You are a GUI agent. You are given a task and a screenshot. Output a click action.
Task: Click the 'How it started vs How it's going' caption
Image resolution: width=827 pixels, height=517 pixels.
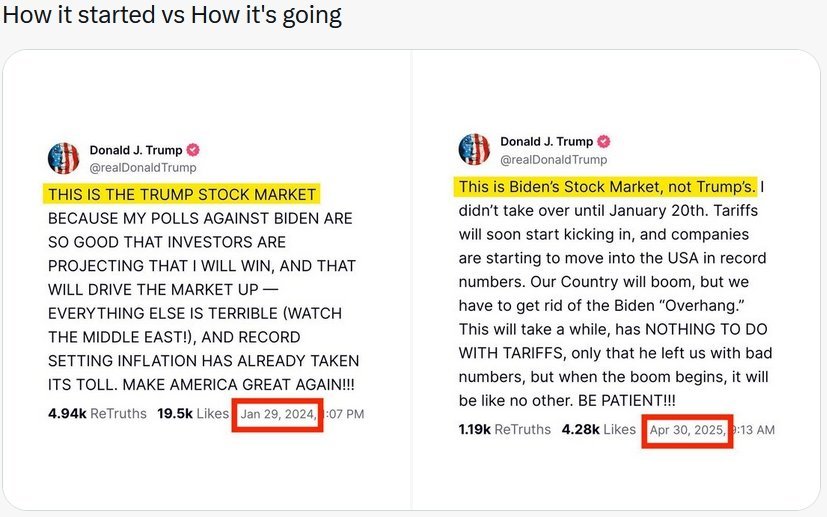(172, 15)
